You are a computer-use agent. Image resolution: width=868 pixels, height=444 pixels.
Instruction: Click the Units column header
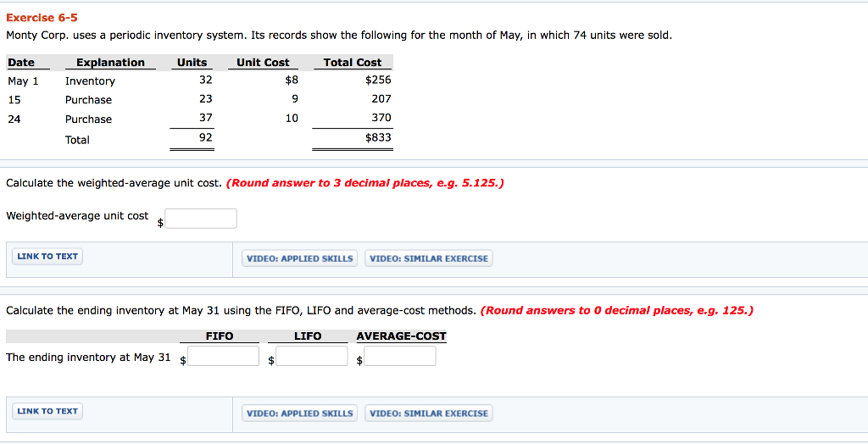(x=192, y=63)
